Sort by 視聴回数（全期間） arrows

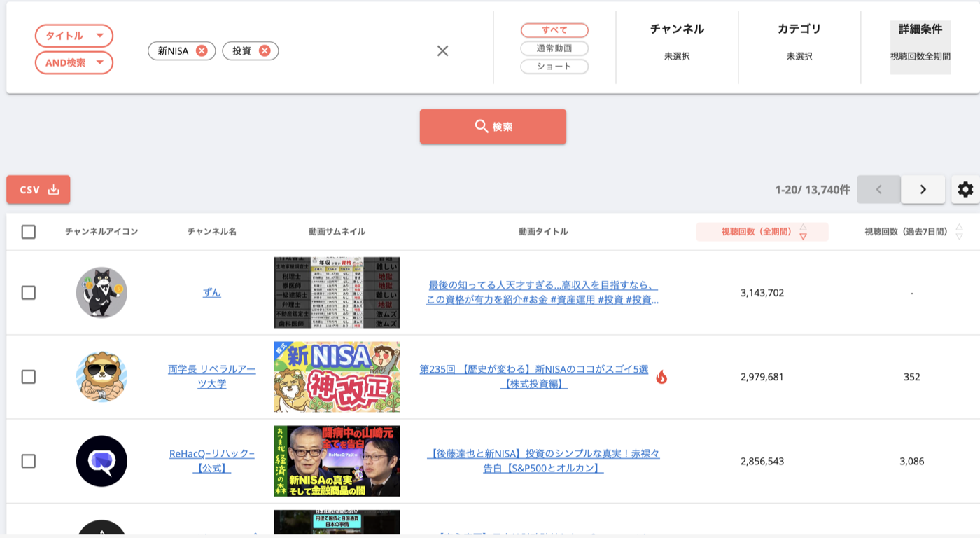coord(803,232)
